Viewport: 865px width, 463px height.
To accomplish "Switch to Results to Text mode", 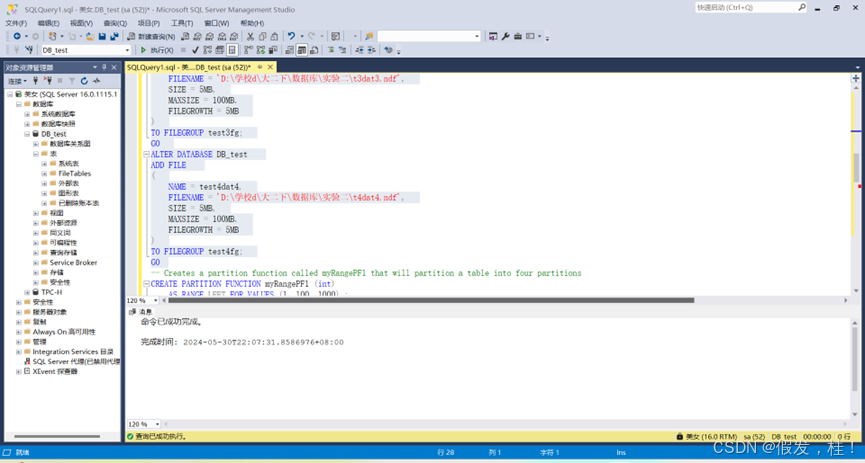I will (289, 50).
